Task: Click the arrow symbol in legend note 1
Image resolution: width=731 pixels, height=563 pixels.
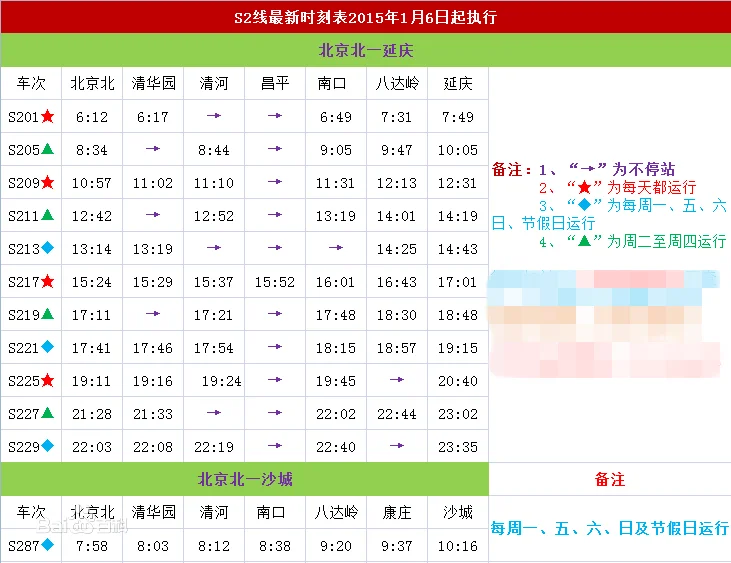Action: [587, 169]
